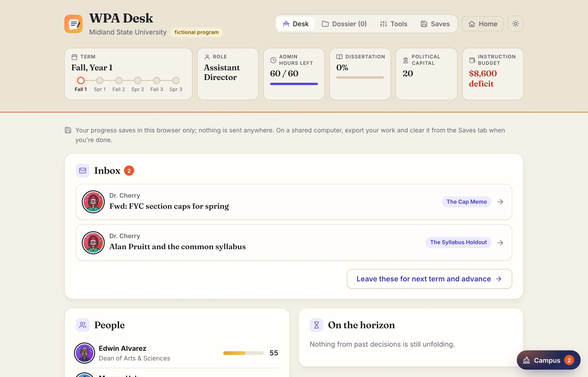Select the Fall 3 term marker

pyautogui.click(x=157, y=80)
